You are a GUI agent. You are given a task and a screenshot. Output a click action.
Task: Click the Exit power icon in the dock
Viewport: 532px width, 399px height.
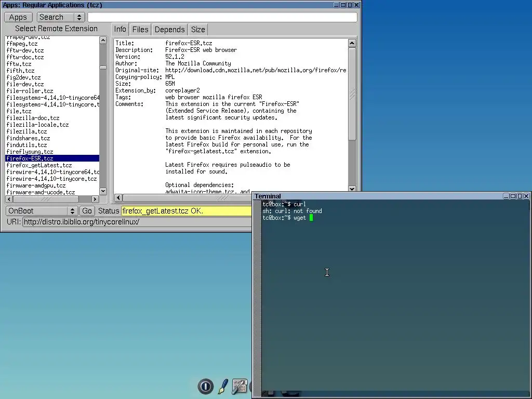tap(206, 386)
